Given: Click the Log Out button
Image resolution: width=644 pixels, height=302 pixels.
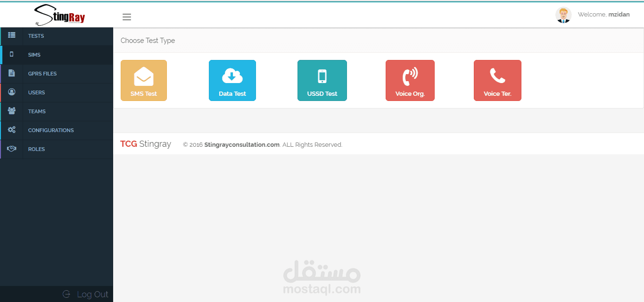Looking at the screenshot, I should [92, 294].
